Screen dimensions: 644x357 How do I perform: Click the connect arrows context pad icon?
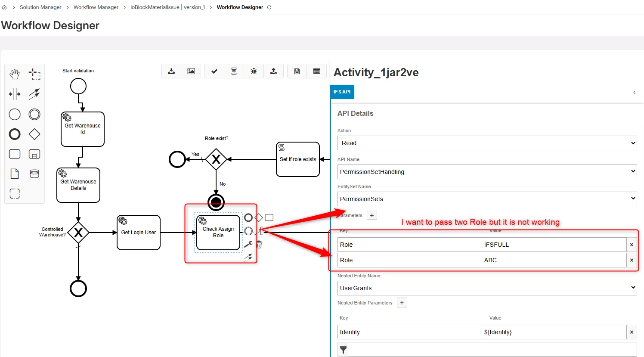pyautogui.click(x=248, y=258)
